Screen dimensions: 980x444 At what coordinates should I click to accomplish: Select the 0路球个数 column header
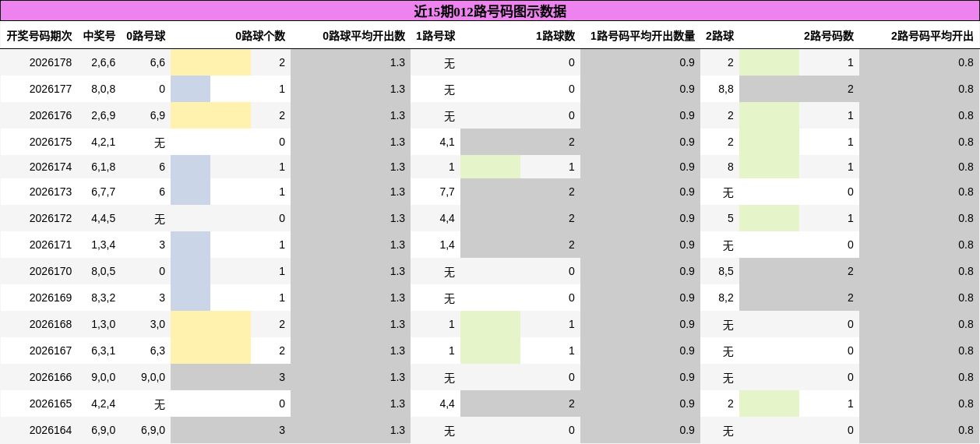coord(260,36)
